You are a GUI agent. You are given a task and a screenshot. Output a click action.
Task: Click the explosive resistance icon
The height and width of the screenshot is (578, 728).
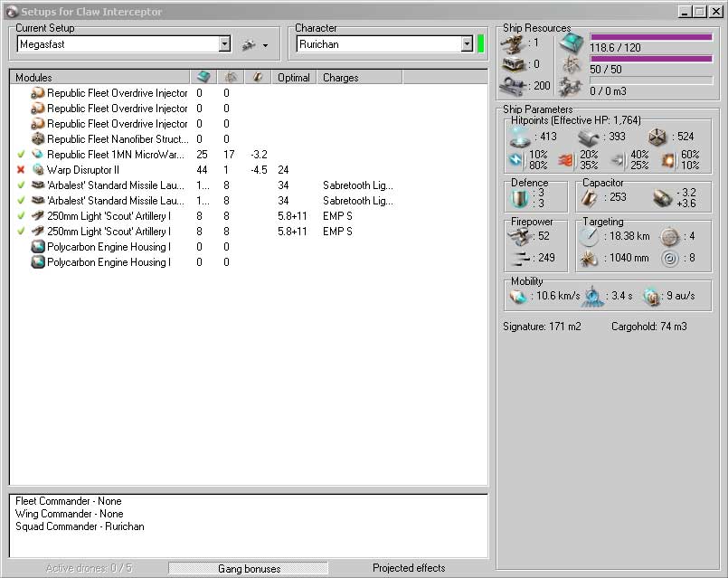[x=668, y=160]
